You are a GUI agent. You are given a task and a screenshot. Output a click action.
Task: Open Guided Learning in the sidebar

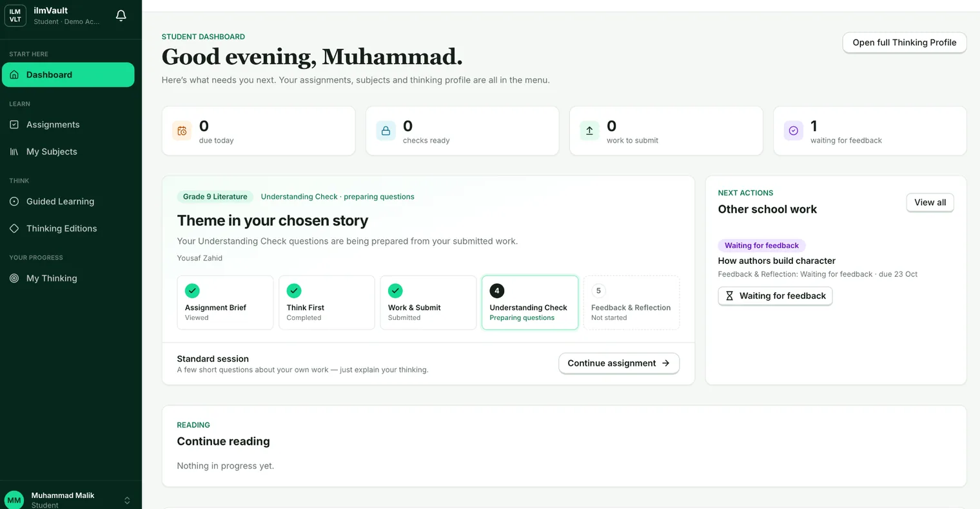click(68, 201)
